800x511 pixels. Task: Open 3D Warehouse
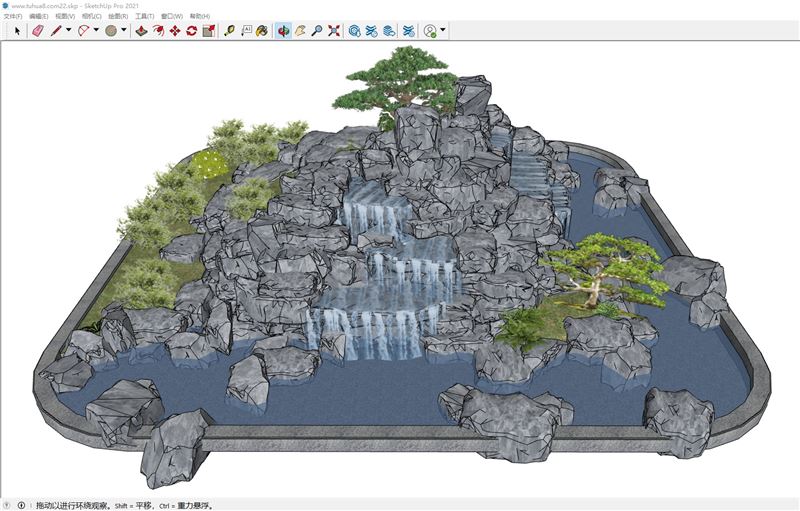(355, 31)
